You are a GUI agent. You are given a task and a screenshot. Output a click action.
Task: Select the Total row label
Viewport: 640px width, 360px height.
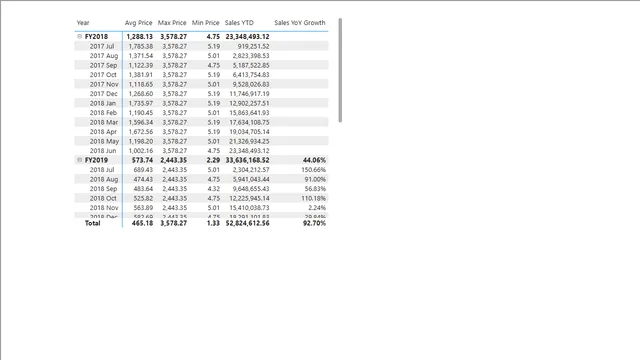(x=93, y=223)
